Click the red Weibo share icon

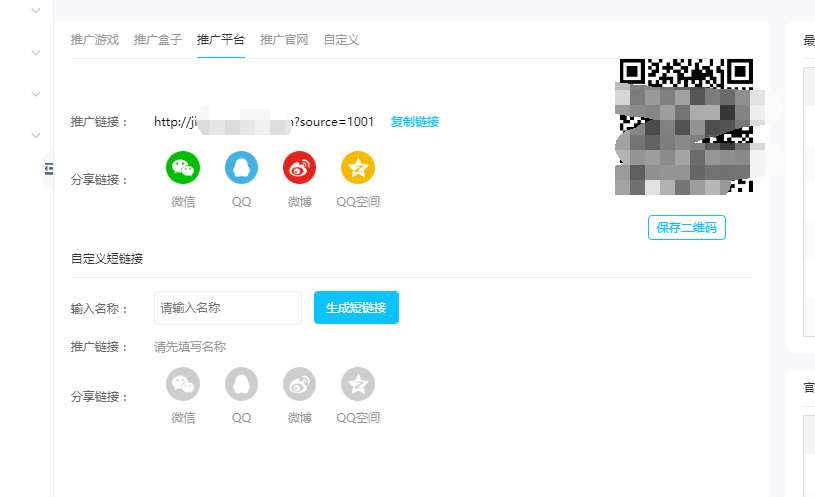click(299, 168)
